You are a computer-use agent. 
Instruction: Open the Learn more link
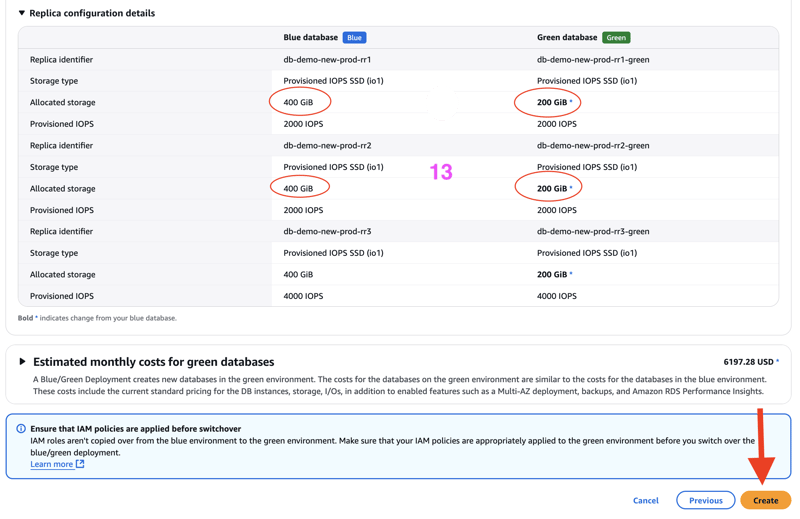[x=52, y=464]
